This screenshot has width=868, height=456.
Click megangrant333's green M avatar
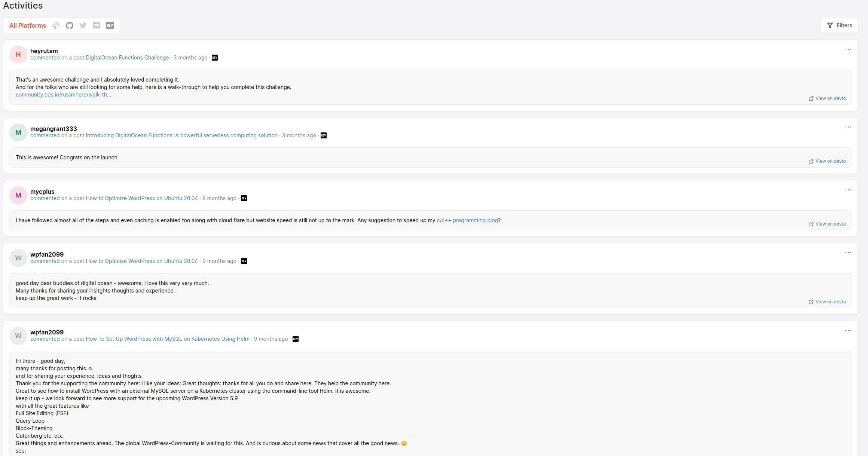point(18,132)
